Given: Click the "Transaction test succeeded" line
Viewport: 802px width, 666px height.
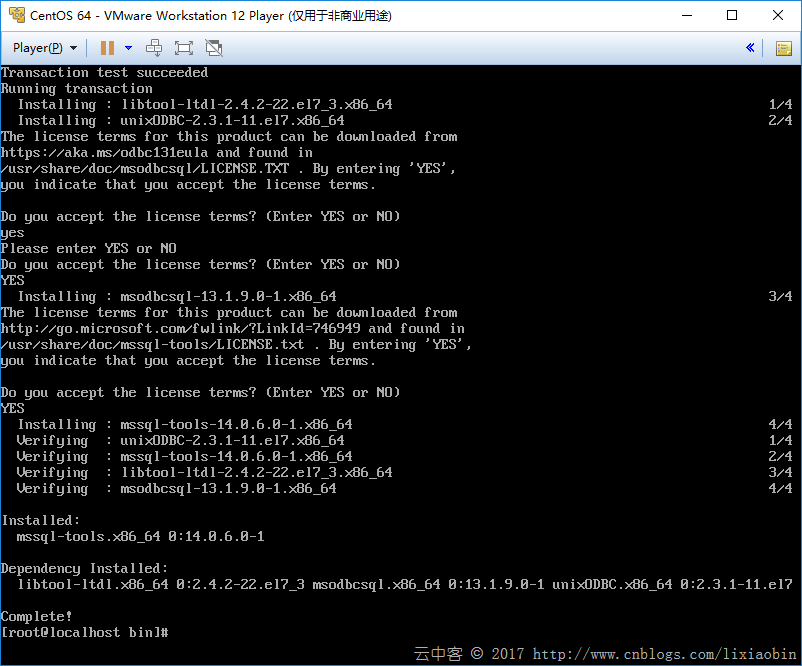Looking at the screenshot, I should coord(104,73).
